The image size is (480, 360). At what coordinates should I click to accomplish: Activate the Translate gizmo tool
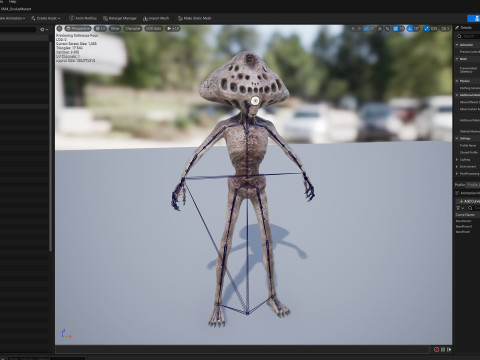click(x=359, y=29)
